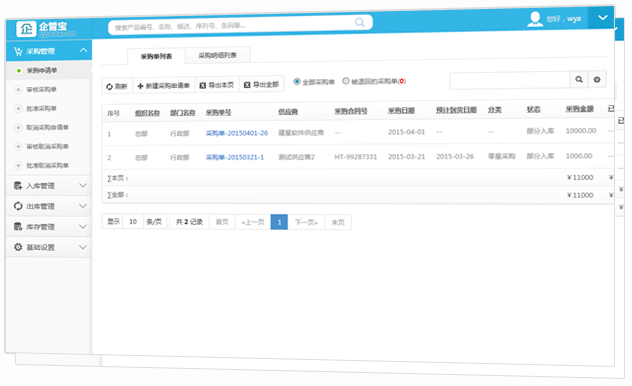Image resolution: width=632 pixels, height=386 pixels.
Task: Click the 库存管理 database icon
Action: click(x=18, y=226)
